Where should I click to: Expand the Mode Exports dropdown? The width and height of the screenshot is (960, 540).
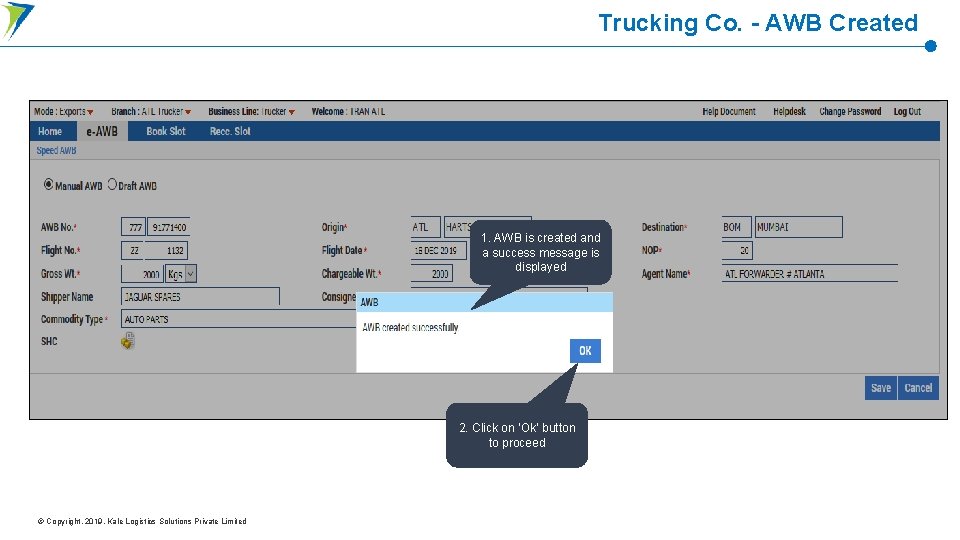[x=90, y=112]
